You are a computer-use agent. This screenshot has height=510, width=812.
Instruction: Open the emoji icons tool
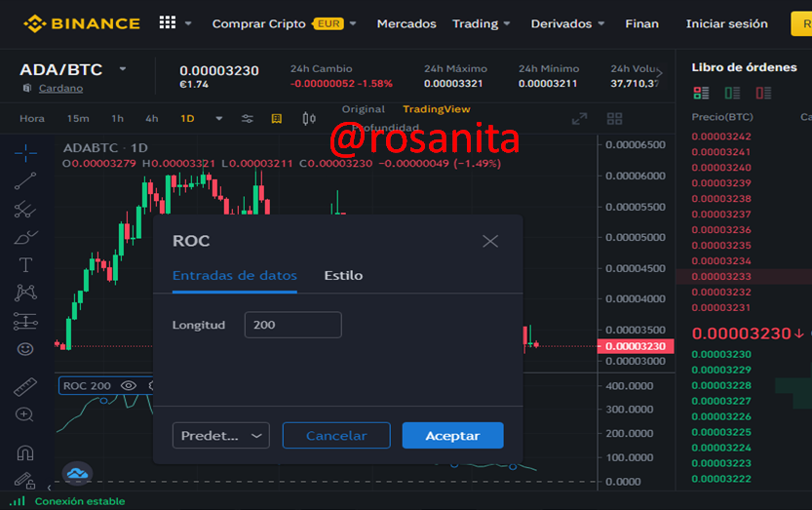click(25, 349)
